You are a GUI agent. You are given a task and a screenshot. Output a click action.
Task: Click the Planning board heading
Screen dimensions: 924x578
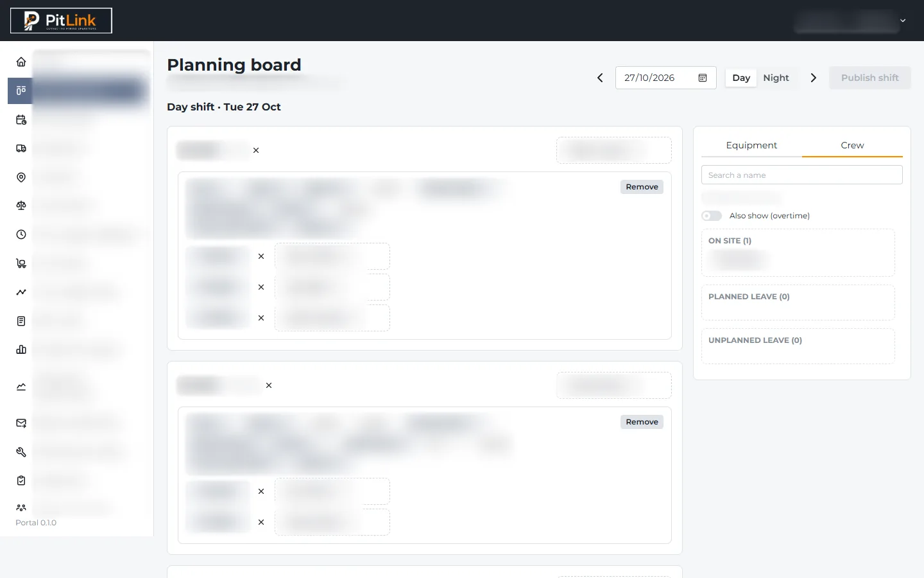[x=234, y=65]
